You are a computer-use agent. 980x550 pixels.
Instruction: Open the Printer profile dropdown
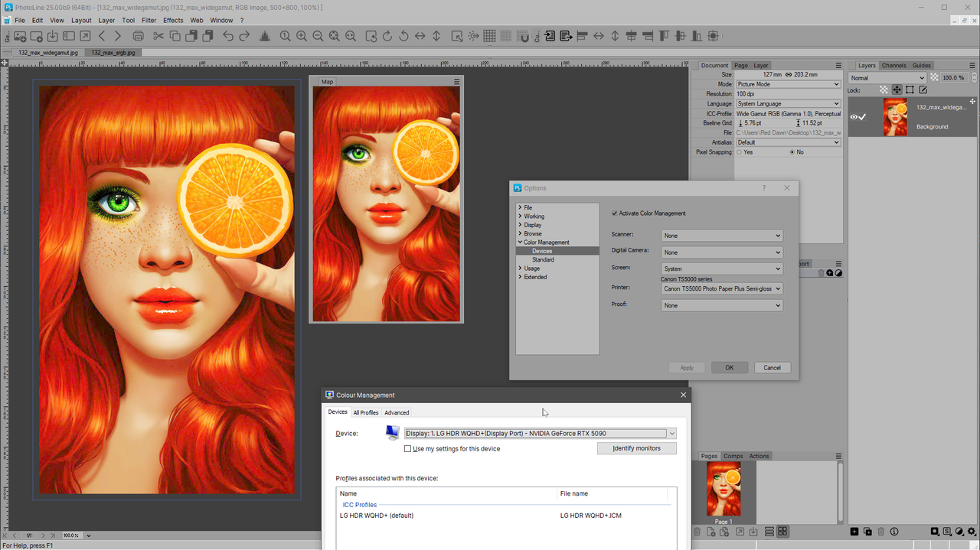[721, 289]
